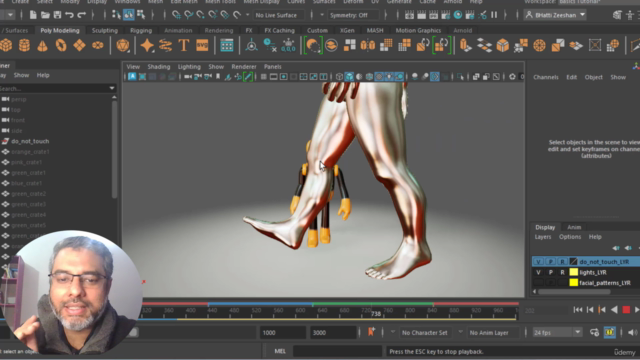Screen dimensions: 640x360
Task: Click the SVG import shelf icon
Action: 202,45
